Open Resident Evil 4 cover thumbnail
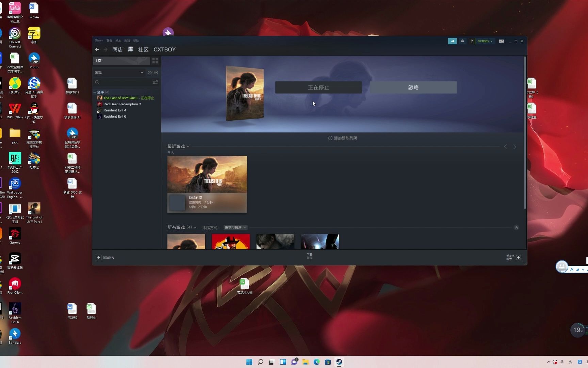The width and height of the screenshot is (588, 368). pos(275,241)
